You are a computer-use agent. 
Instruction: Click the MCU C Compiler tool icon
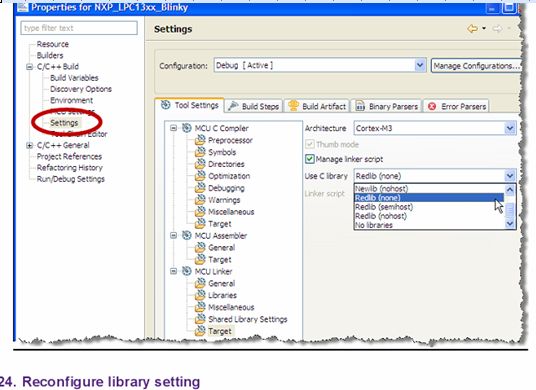(187, 128)
